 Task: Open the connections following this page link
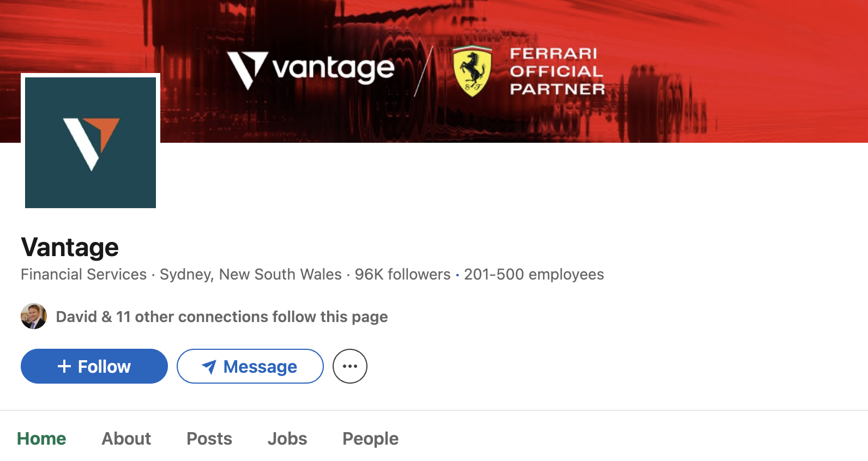point(222,317)
